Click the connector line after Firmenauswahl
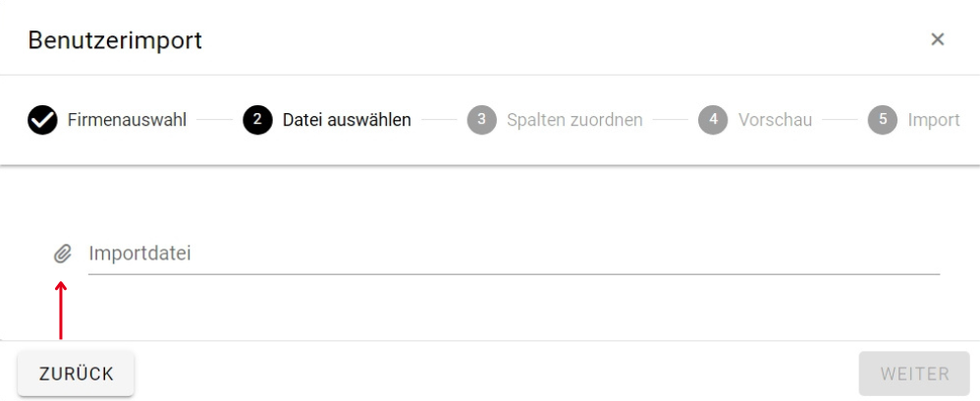 (x=214, y=120)
